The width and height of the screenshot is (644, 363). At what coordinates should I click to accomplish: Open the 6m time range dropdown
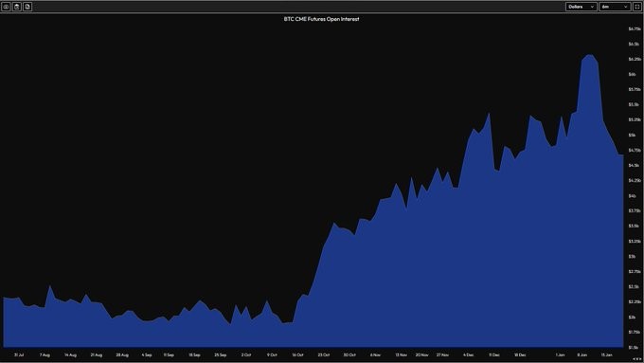pyautogui.click(x=615, y=7)
